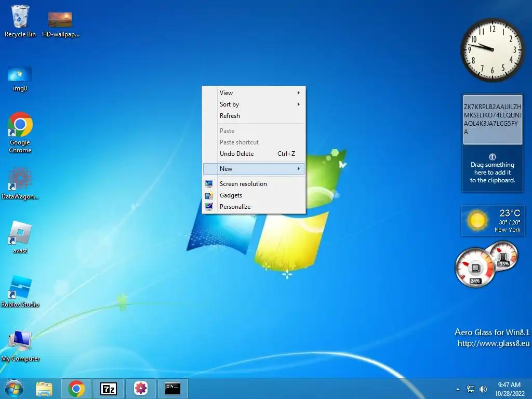Open the Windows Start orb
The image size is (532, 399).
pyautogui.click(x=14, y=389)
